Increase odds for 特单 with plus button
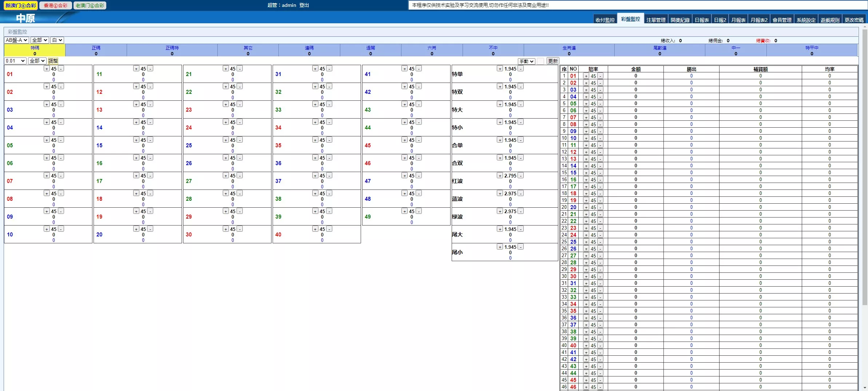The height and width of the screenshot is (391, 868). pos(500,69)
